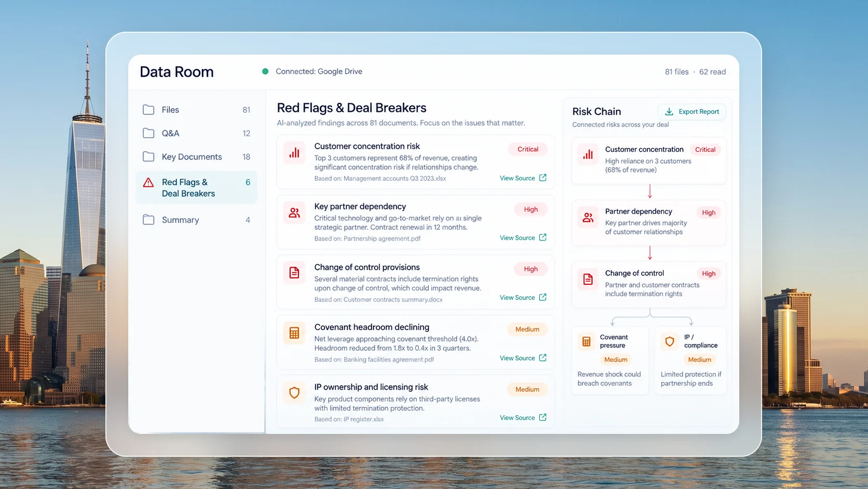The width and height of the screenshot is (868, 489).
Task: Click the bar chart icon on the Customer concentration risk card
Action: (x=294, y=153)
